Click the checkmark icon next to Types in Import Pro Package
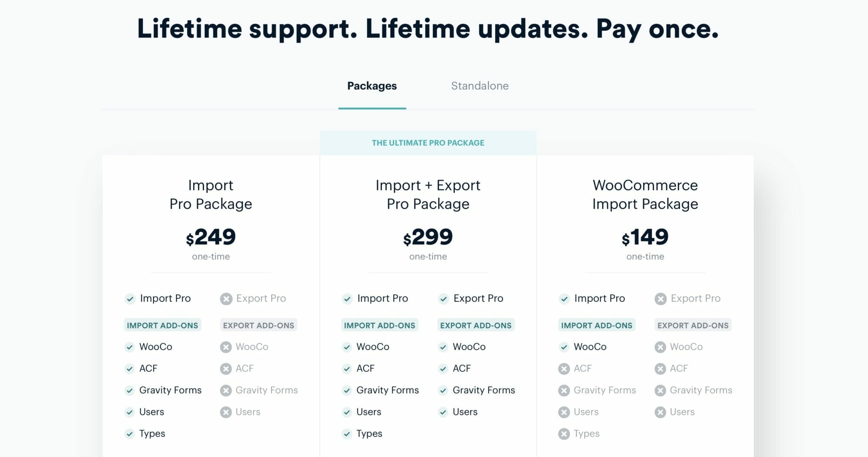 (x=129, y=434)
